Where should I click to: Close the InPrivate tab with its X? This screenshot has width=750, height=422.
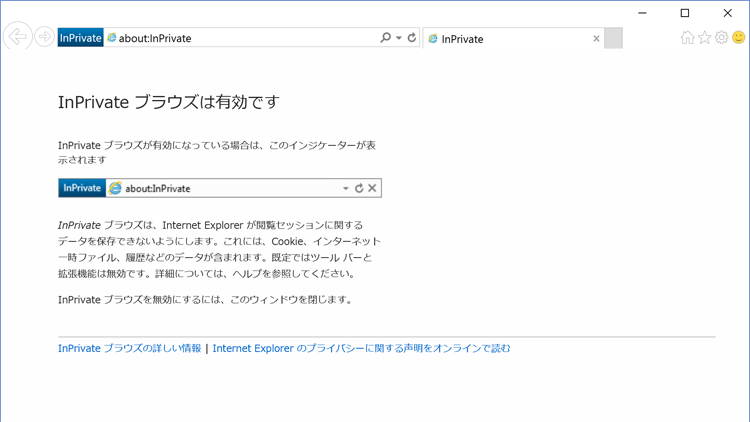click(596, 39)
